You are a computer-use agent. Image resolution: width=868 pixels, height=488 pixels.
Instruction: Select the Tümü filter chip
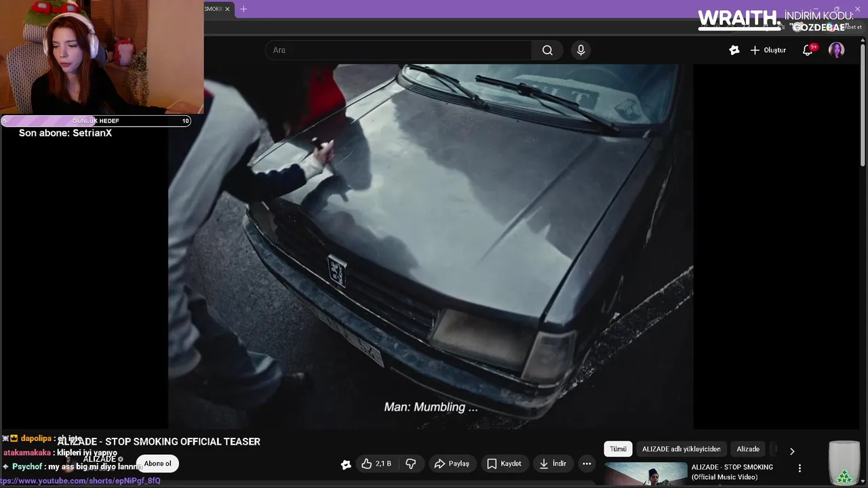(x=618, y=449)
